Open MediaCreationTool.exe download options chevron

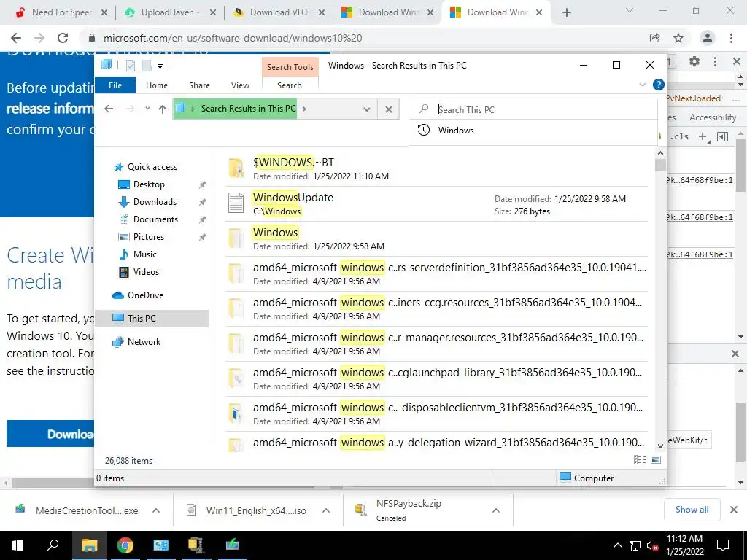156,510
